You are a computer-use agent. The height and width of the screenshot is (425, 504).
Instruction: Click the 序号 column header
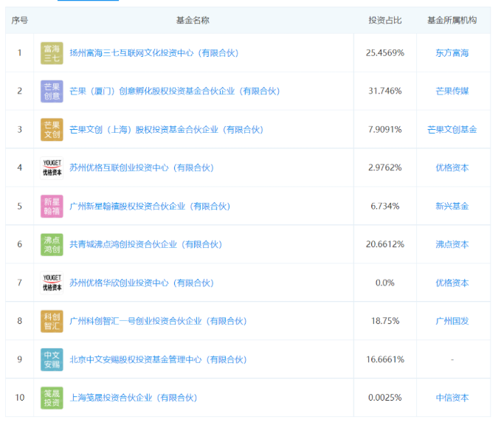[20, 20]
